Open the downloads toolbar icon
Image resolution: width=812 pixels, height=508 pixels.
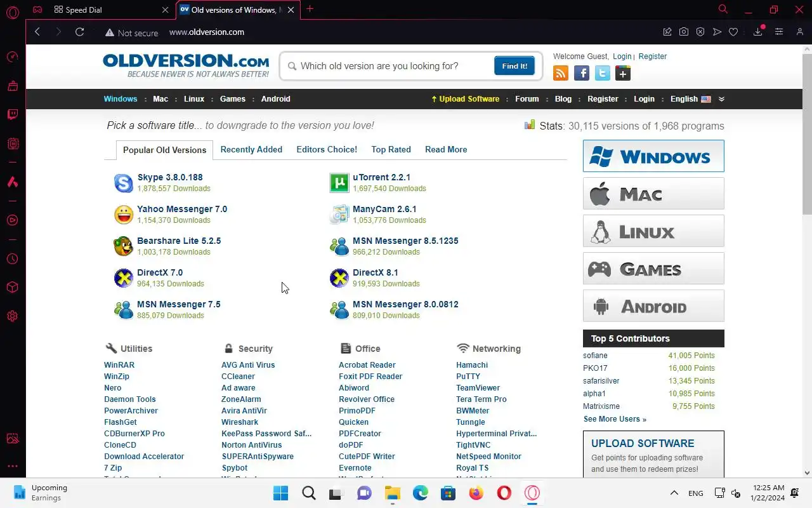[x=758, y=32]
